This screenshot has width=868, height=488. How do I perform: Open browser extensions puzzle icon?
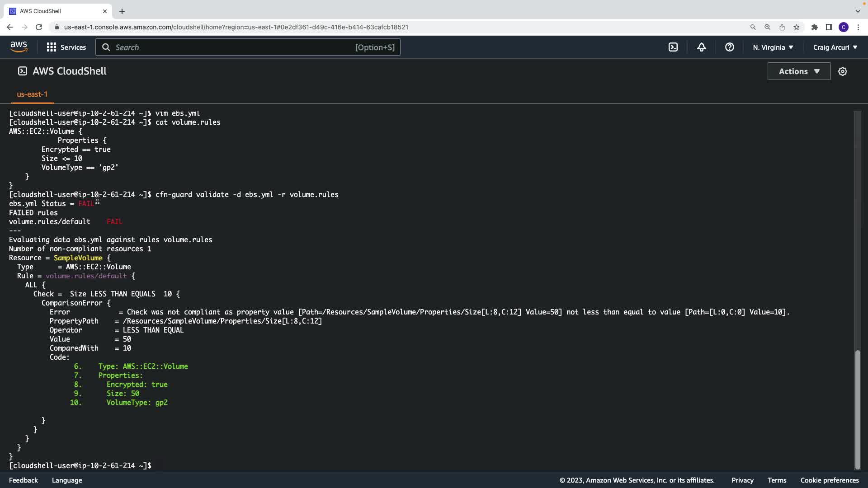click(814, 27)
